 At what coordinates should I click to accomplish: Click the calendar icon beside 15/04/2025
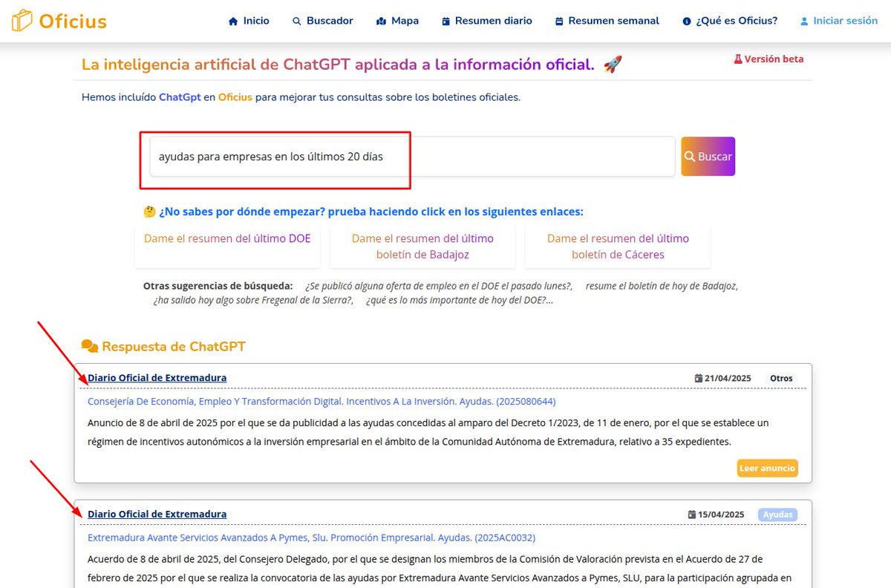(x=692, y=514)
